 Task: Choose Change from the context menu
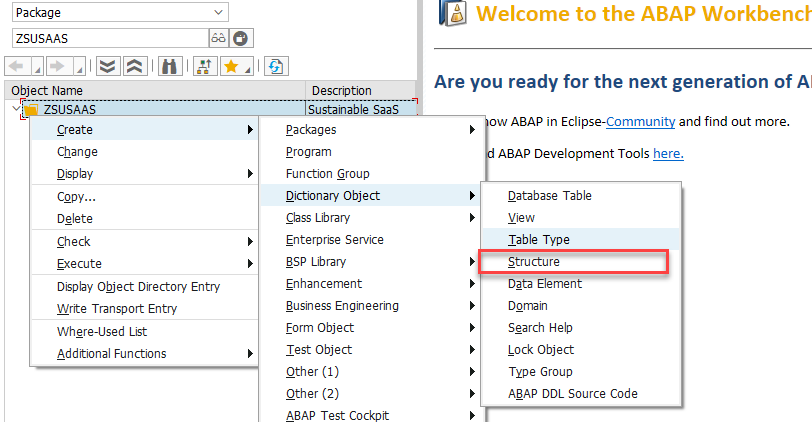(x=144, y=152)
